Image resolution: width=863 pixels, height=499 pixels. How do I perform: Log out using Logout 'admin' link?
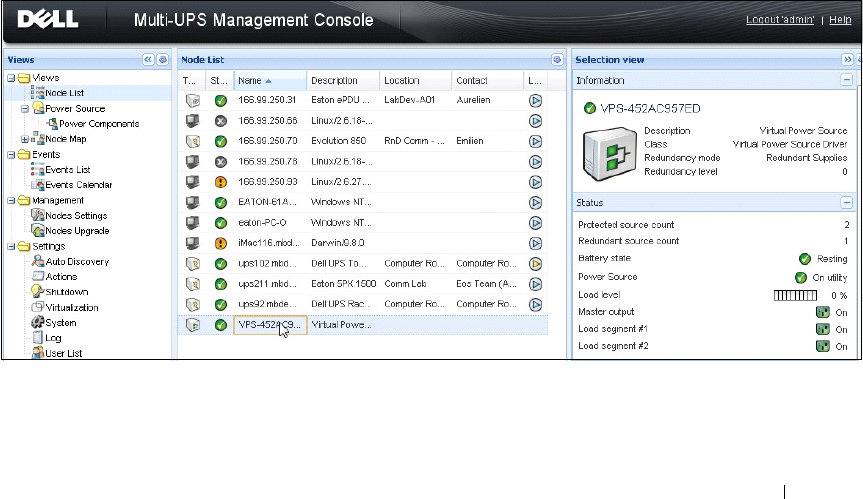[781, 20]
